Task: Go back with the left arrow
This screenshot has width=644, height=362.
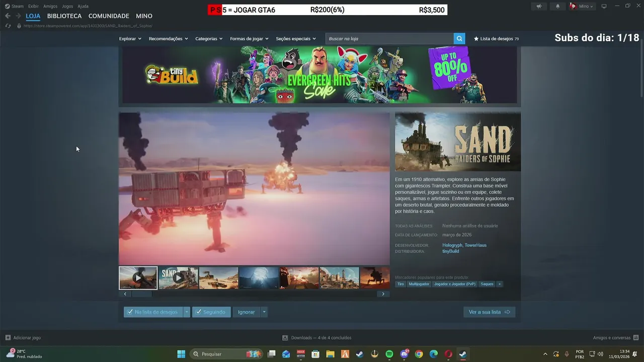Action: tap(8, 16)
